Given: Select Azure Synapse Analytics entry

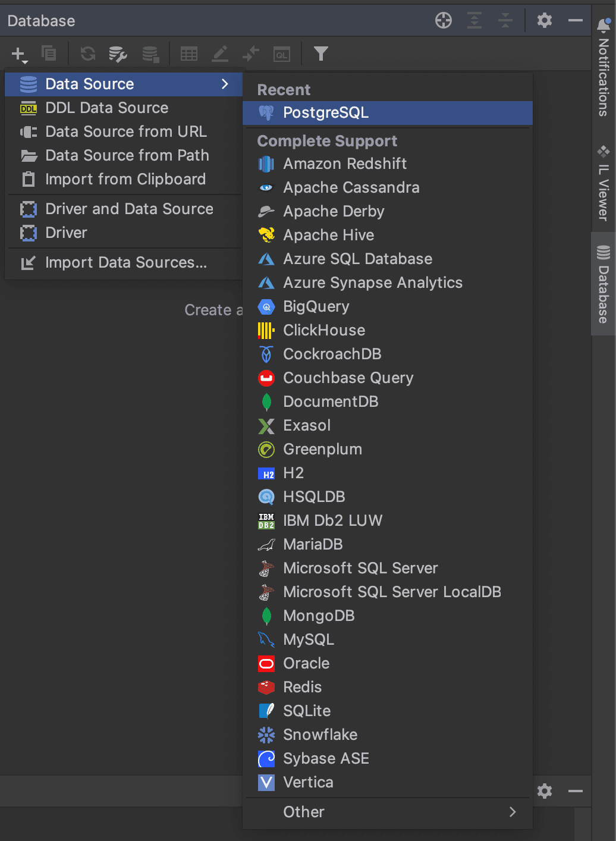Looking at the screenshot, I should point(388,283).
